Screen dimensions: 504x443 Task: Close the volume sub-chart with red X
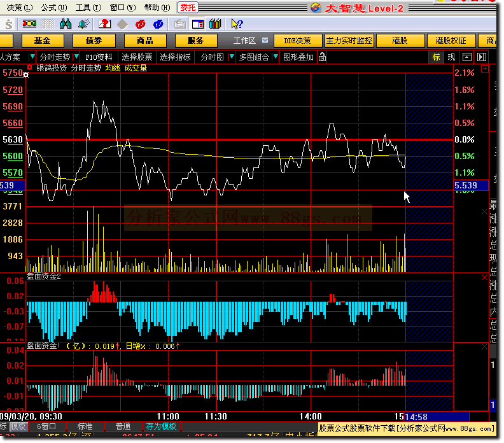point(484,211)
